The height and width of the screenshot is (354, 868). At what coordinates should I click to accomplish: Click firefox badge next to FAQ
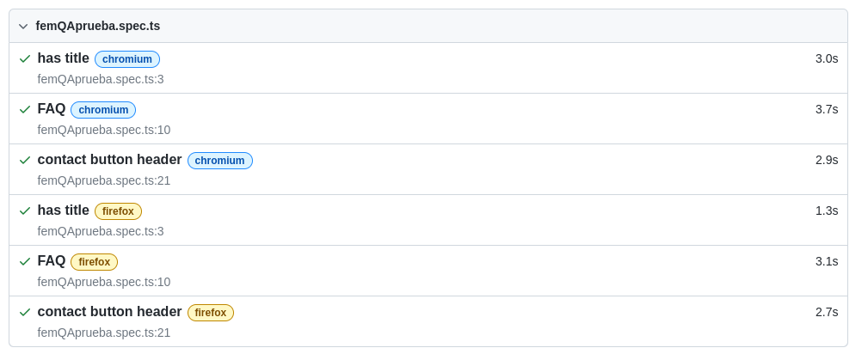click(94, 262)
